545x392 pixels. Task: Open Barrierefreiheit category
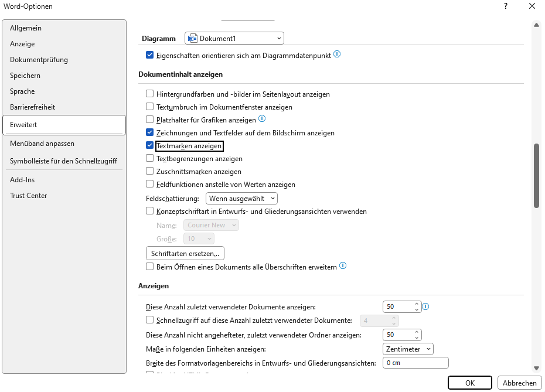point(64,107)
